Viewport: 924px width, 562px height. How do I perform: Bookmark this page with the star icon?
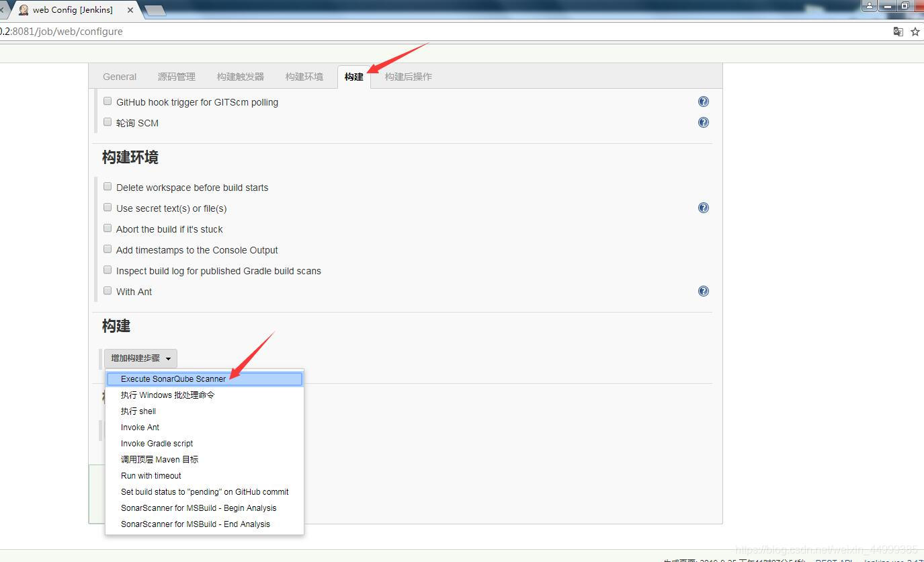coord(915,32)
